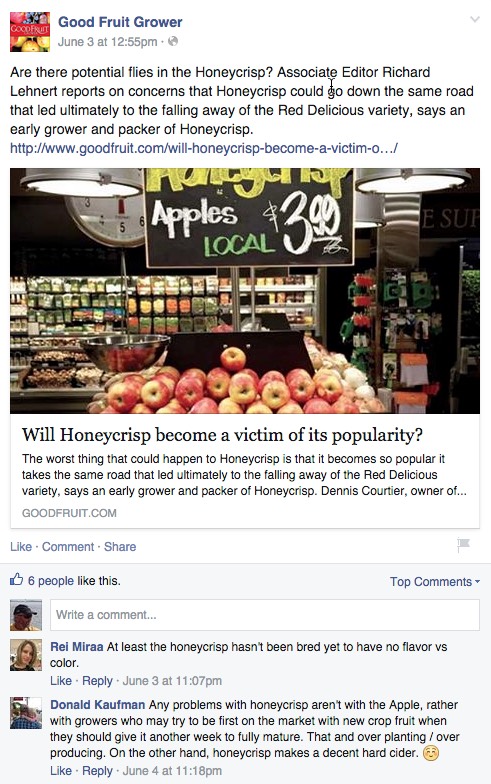The height and width of the screenshot is (784, 491).
Task: Like the Good Fruit Grower post
Action: [x=21, y=546]
